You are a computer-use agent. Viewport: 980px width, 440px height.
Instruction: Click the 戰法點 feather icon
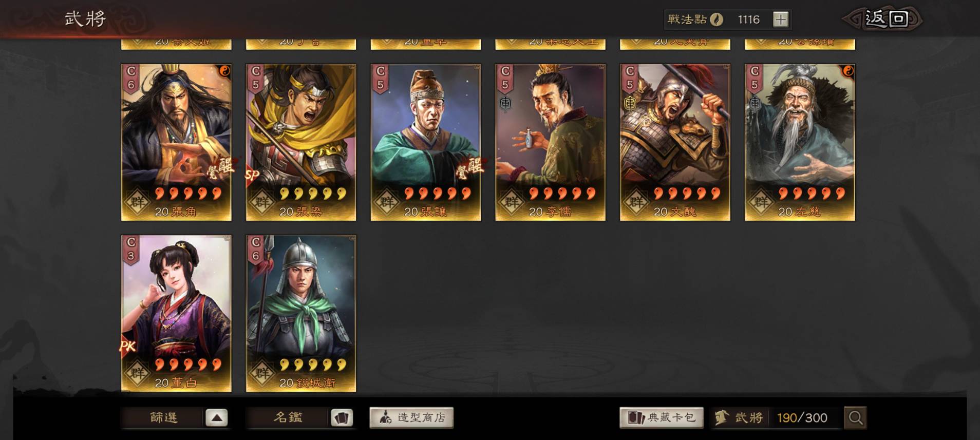(717, 20)
